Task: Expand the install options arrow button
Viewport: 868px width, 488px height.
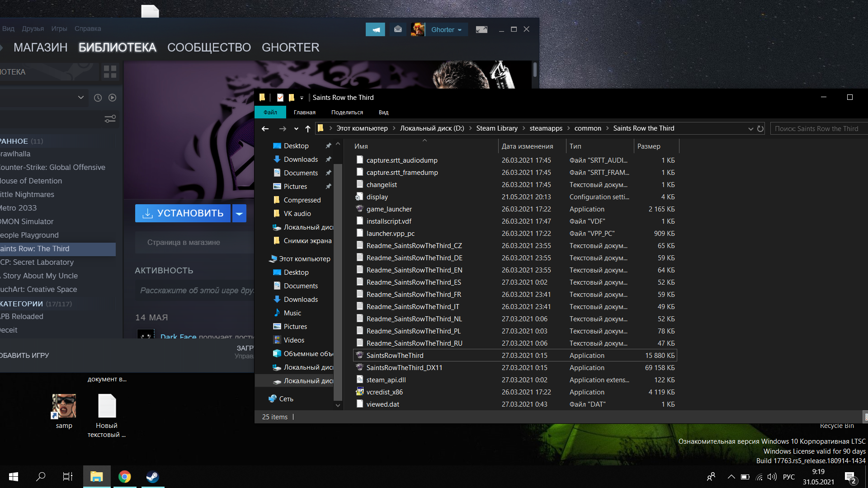Action: [x=239, y=213]
